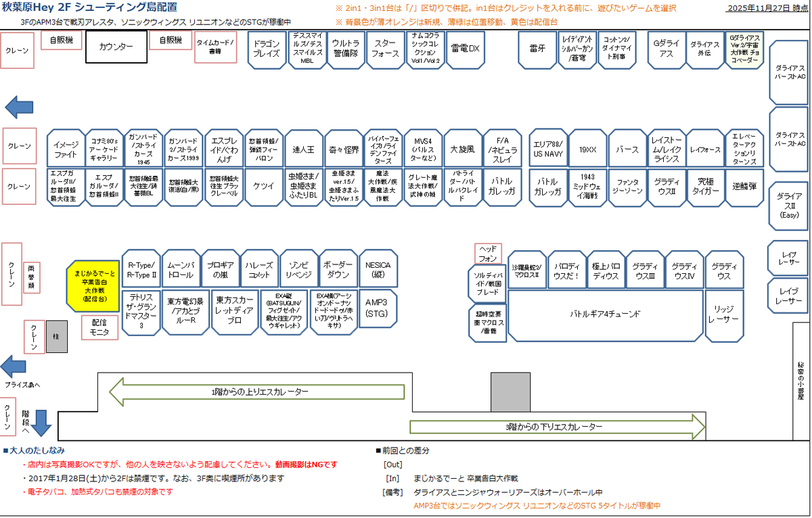Screen dimensions: 812x518
Task: Select the 極上パロディウス cabinet
Action: click(x=606, y=269)
